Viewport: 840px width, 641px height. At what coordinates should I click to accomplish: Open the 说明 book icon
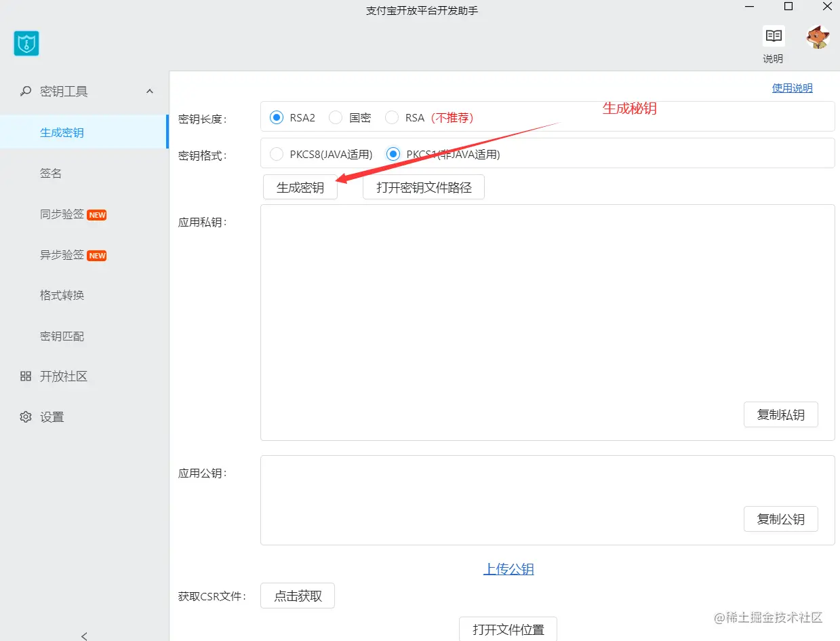773,37
